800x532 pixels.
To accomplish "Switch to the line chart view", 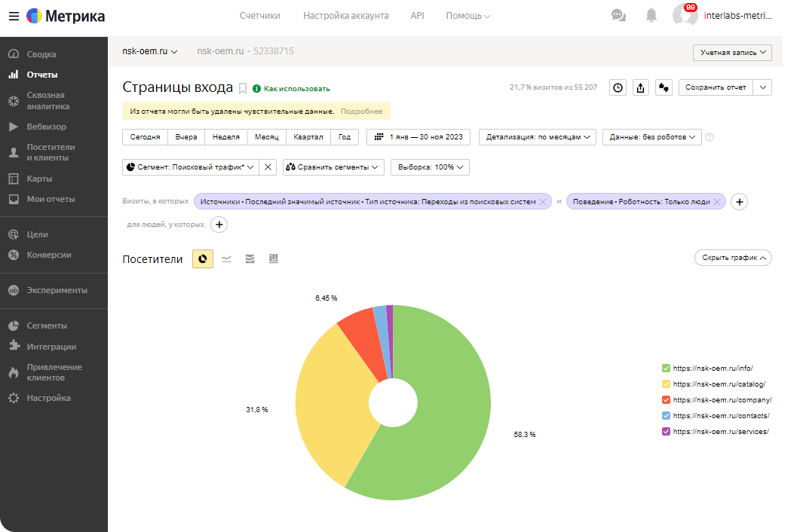I will [x=226, y=258].
